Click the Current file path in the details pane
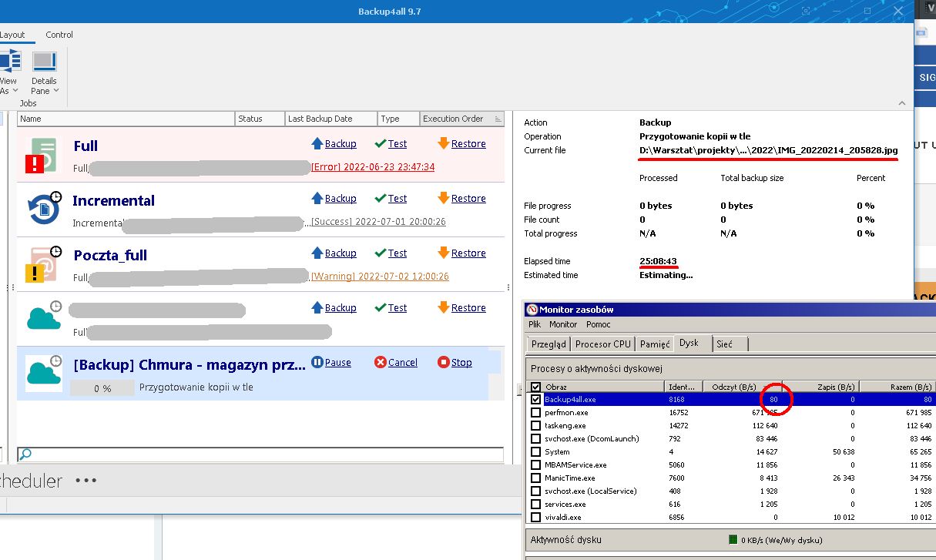Viewport: 936px width, 560px height. click(x=769, y=150)
